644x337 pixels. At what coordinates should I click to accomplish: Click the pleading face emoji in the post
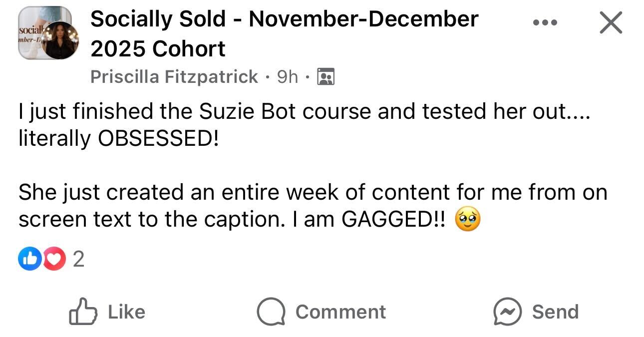[468, 221]
